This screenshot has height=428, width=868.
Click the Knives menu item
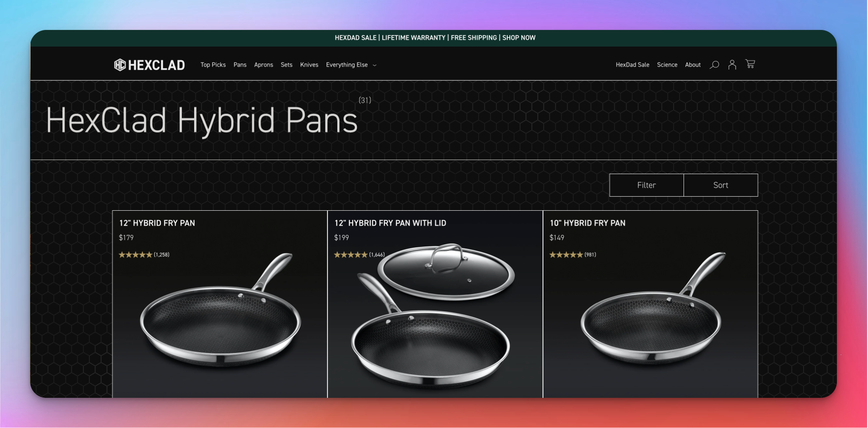point(309,65)
